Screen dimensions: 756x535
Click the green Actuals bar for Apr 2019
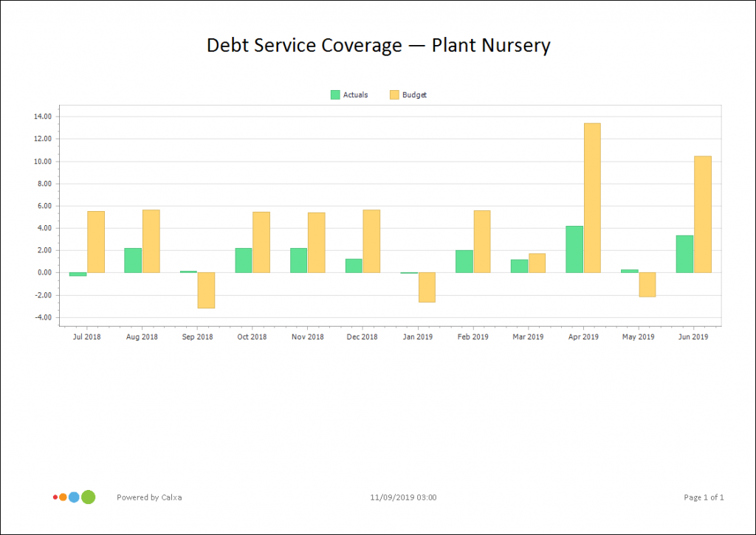pyautogui.click(x=574, y=249)
